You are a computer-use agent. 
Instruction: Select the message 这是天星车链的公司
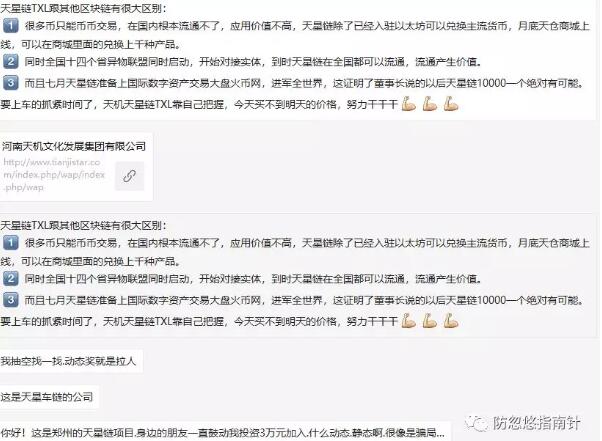click(x=46, y=396)
